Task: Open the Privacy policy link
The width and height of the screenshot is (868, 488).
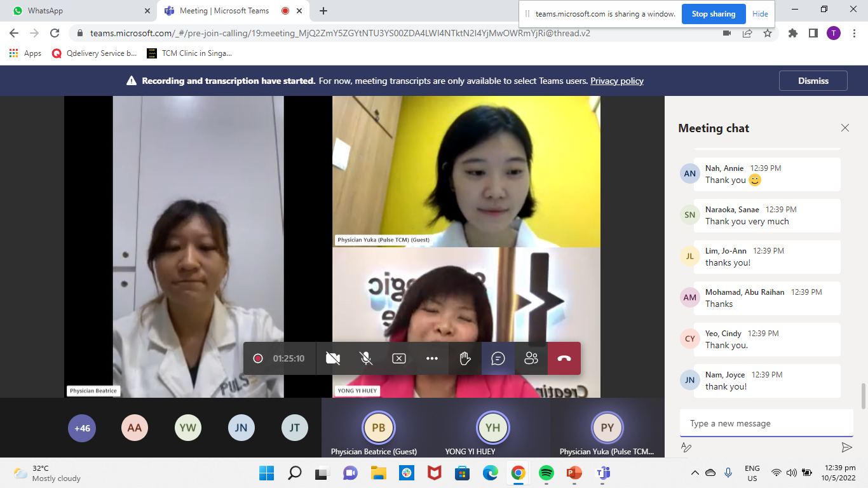Action: [616, 81]
